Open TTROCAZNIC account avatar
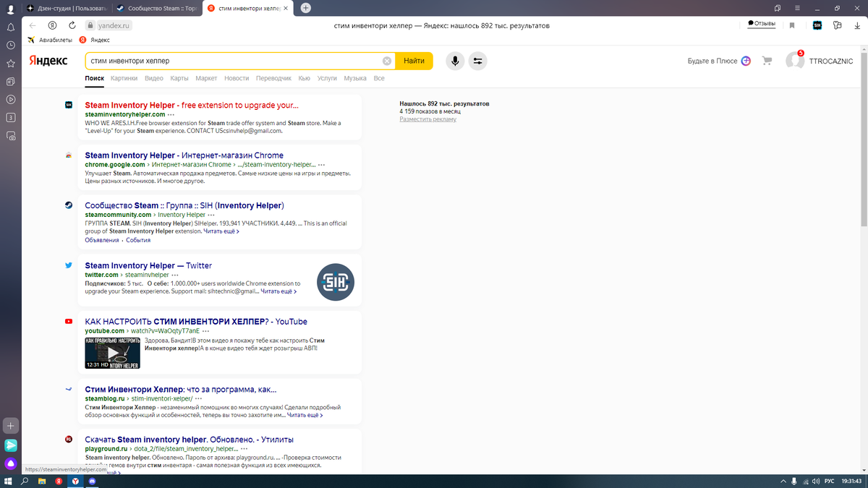Viewport: 868px width, 488px height. click(795, 61)
